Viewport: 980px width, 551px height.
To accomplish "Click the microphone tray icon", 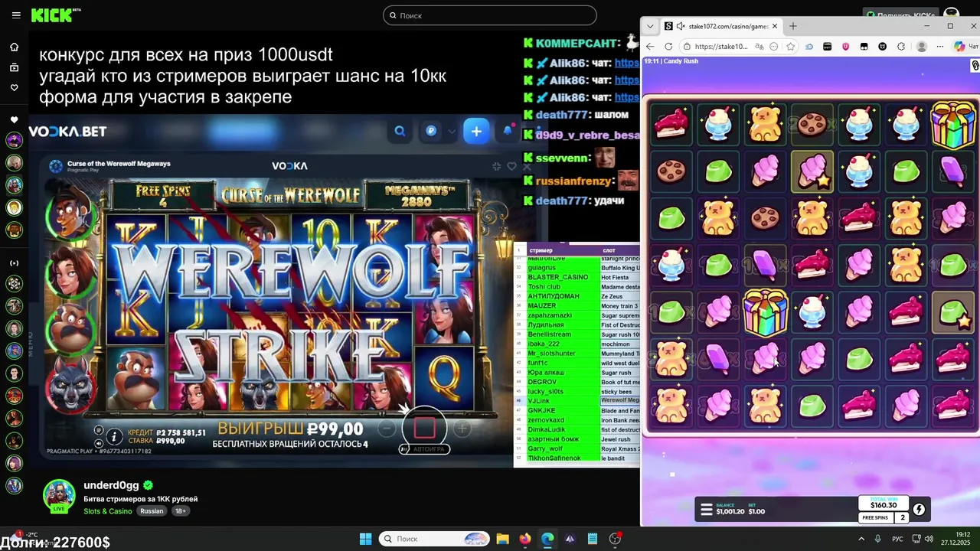I will (878, 539).
